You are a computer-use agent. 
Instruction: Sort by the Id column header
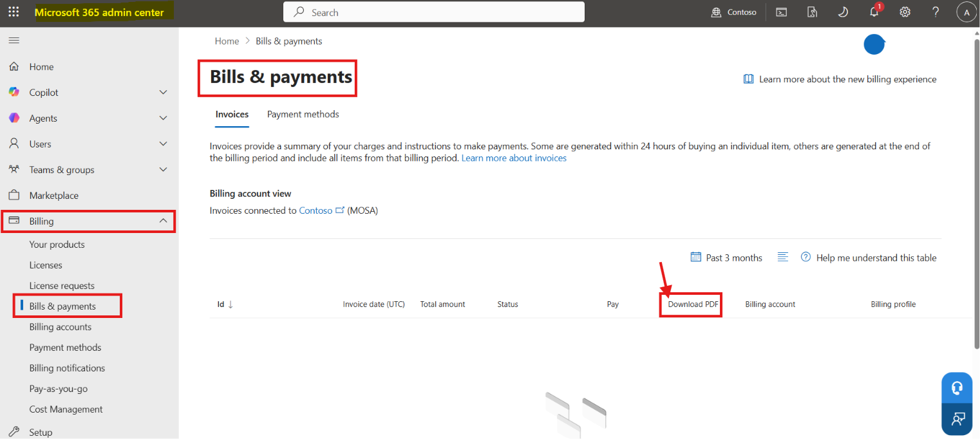pyautogui.click(x=225, y=304)
